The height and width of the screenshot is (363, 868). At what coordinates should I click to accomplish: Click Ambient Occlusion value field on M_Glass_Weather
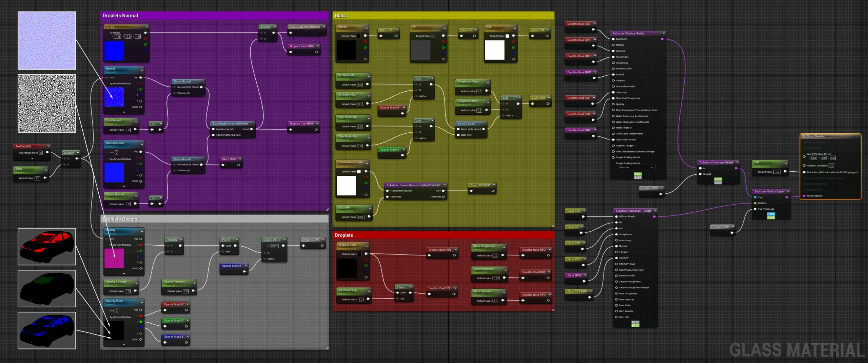pos(831,166)
